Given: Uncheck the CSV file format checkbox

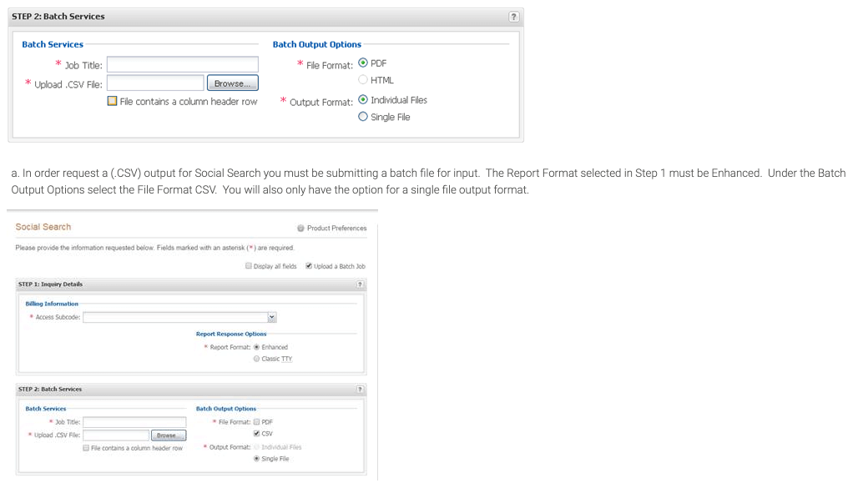Looking at the screenshot, I should 256,433.
